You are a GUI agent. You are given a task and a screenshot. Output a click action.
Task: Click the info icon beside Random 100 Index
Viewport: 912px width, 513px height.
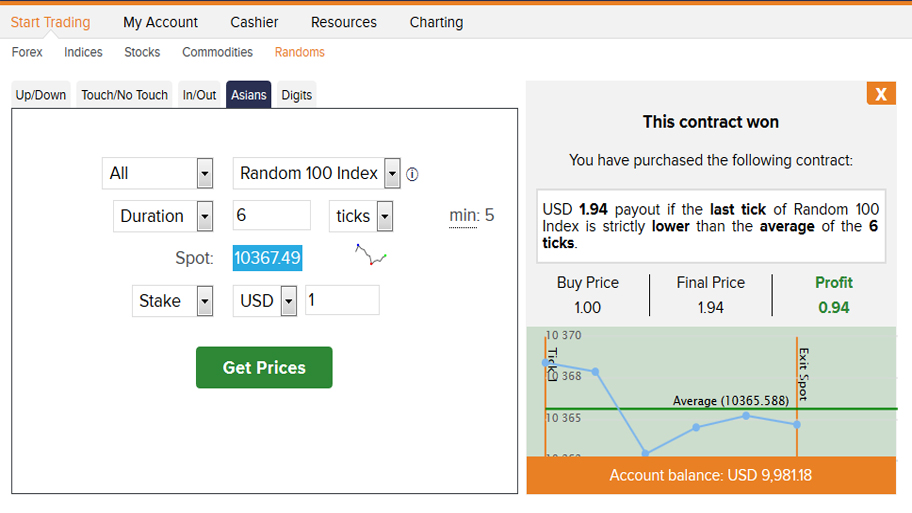pyautogui.click(x=412, y=174)
